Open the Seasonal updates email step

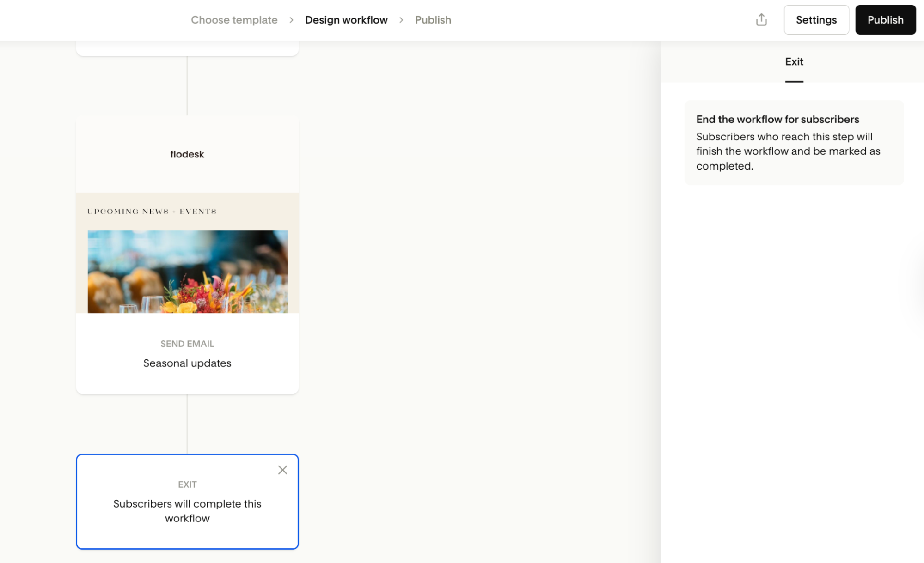(187, 363)
